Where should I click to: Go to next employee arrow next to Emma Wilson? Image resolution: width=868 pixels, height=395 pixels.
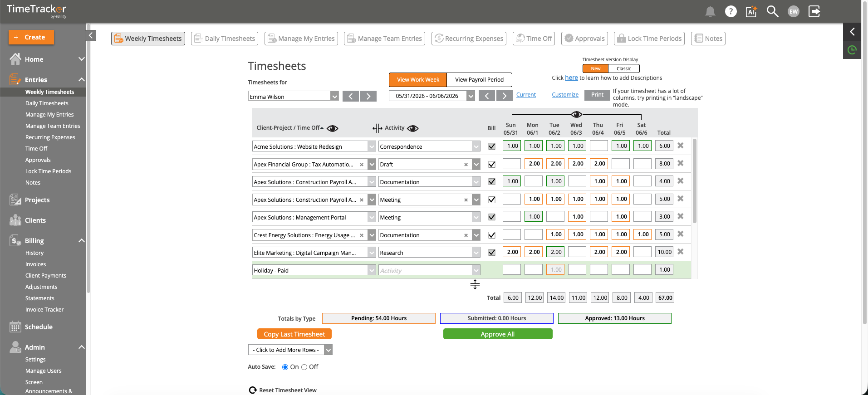(368, 96)
